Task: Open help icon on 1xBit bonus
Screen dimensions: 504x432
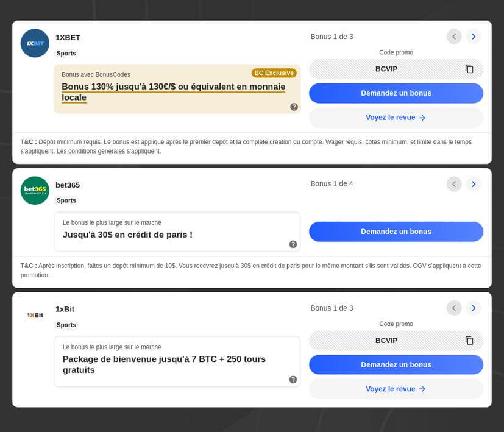Action: coord(293,380)
